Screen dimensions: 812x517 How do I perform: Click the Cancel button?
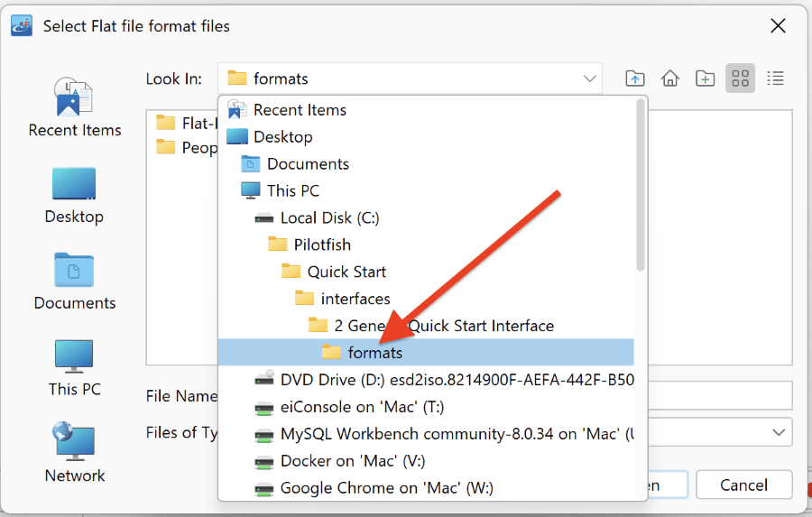tap(744, 485)
